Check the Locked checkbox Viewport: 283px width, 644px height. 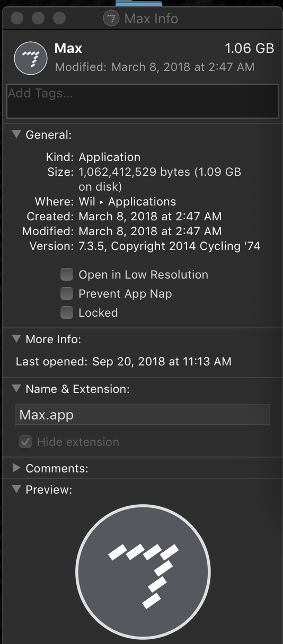[66, 312]
